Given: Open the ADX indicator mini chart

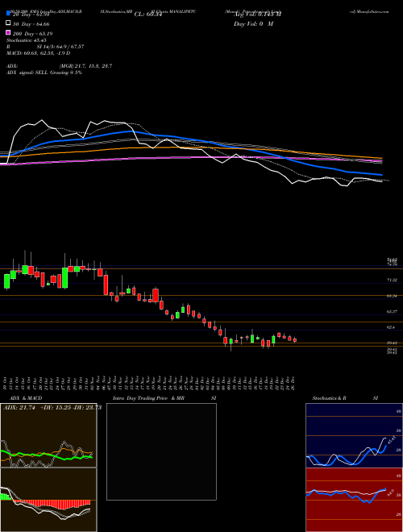Looking at the screenshot, I should point(48,435).
